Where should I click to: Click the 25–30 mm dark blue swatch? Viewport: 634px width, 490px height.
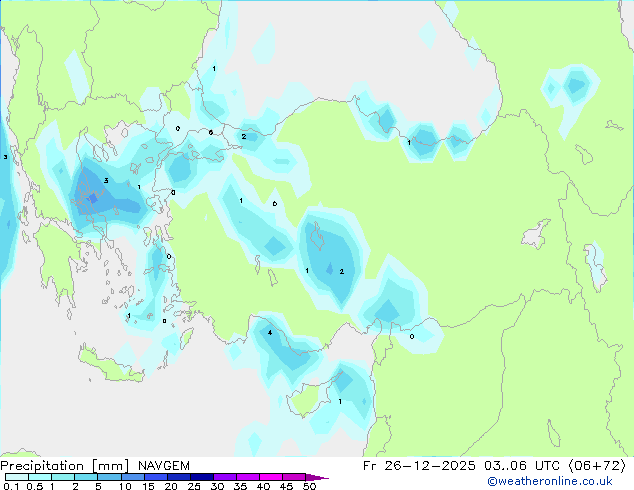click(x=201, y=477)
